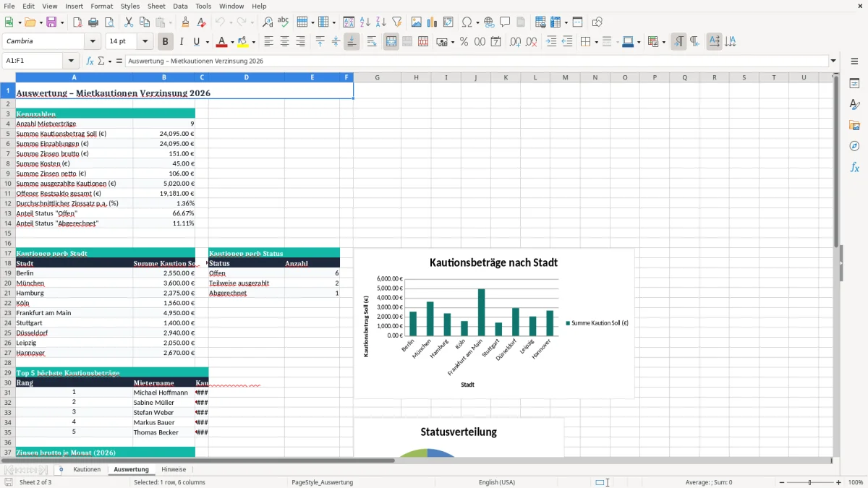Select the Kautionsbeträge nach Stadt chart
868x488 pixels.
[x=494, y=323]
